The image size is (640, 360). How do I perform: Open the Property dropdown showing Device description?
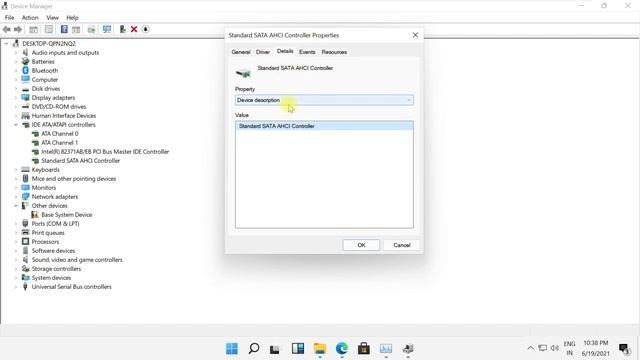pyautogui.click(x=324, y=100)
